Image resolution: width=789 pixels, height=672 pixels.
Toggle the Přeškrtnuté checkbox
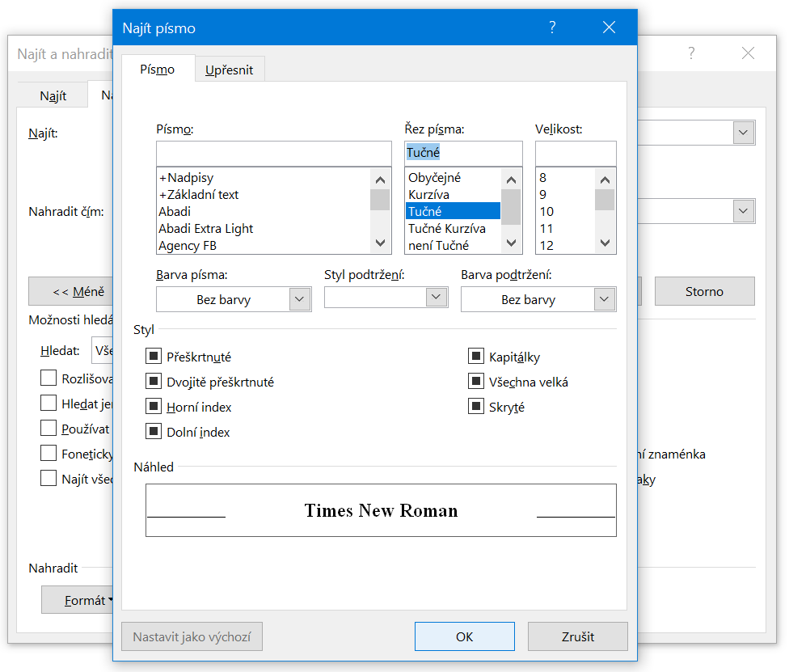pos(154,357)
